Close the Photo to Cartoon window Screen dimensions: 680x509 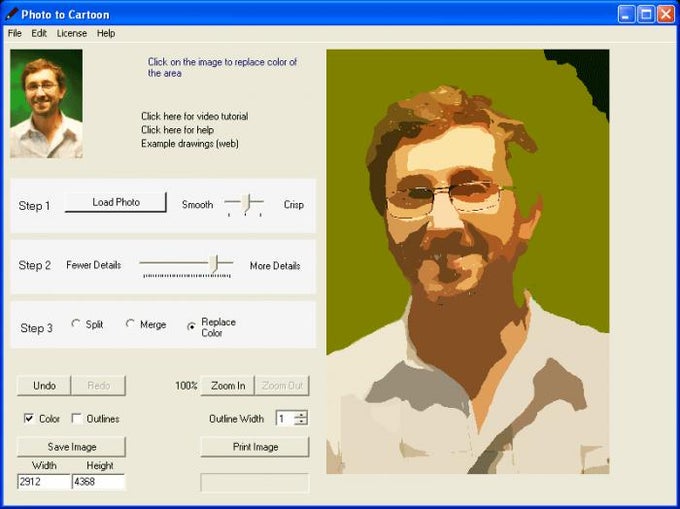[666, 14]
